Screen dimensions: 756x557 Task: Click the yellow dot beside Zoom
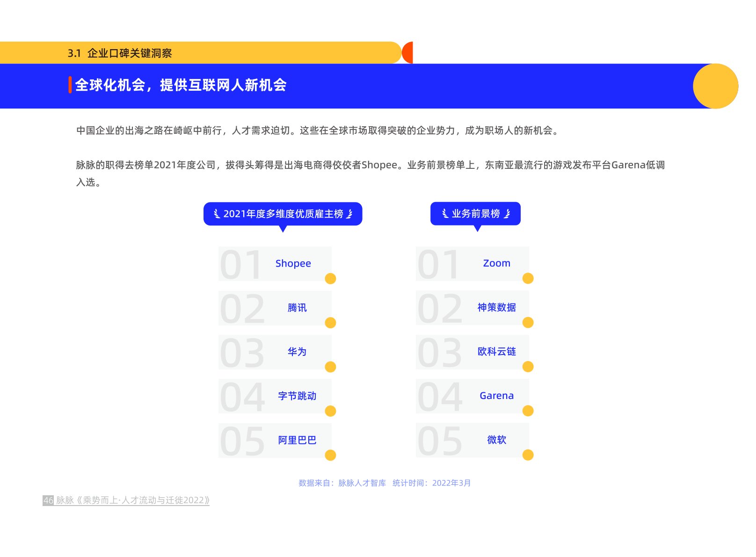tap(528, 278)
